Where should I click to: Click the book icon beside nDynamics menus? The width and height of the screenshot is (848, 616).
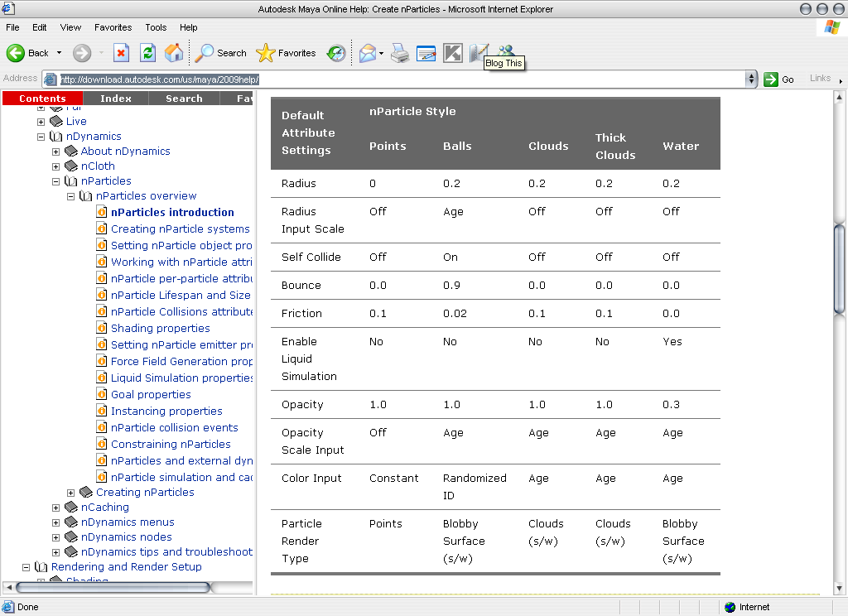click(71, 522)
